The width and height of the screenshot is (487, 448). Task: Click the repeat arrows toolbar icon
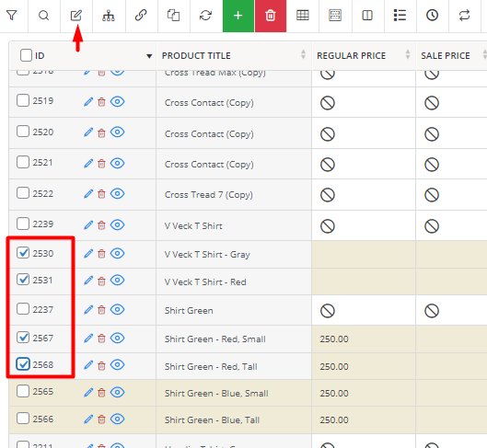(x=464, y=16)
